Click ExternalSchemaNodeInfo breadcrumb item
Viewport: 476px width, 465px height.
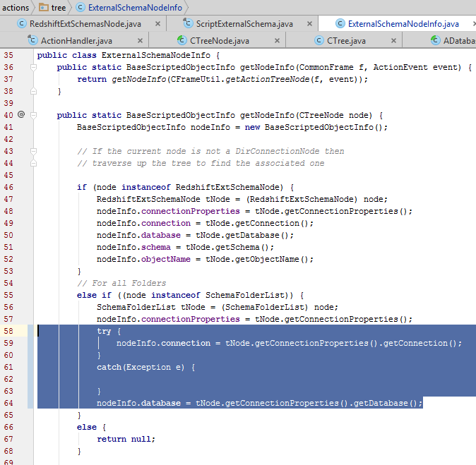click(x=135, y=7)
